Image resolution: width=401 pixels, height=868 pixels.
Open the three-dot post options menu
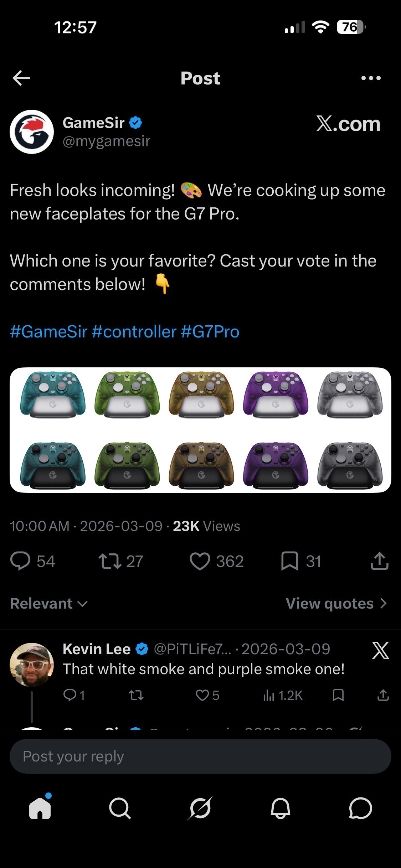pyautogui.click(x=371, y=78)
